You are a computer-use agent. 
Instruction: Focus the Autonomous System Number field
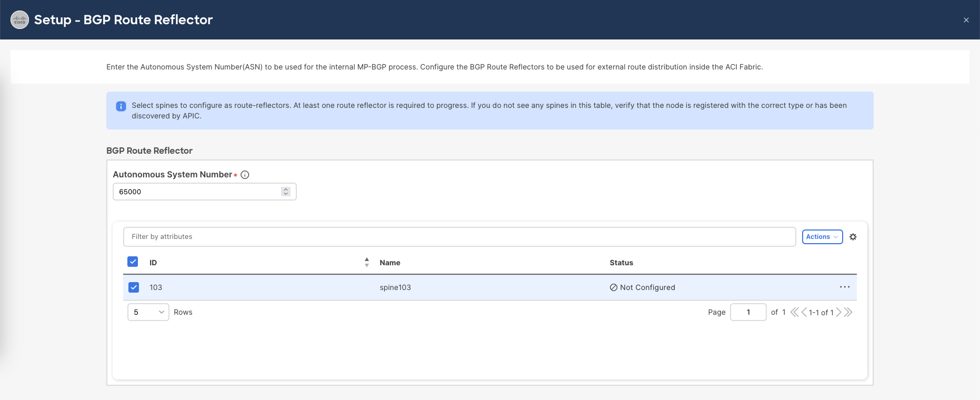(197, 192)
